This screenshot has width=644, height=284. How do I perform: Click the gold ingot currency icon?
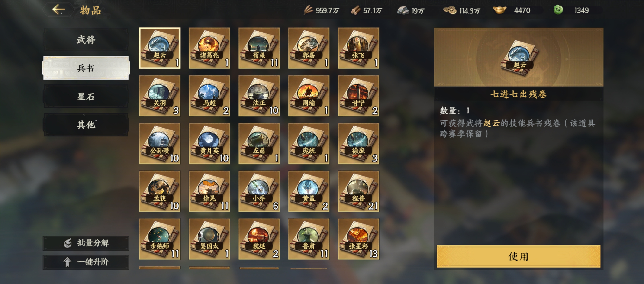[499, 10]
